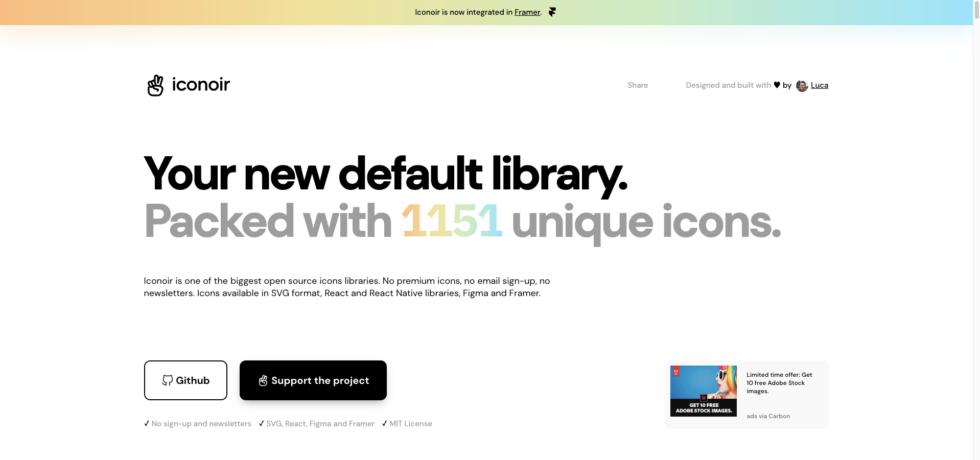Image resolution: width=980 pixels, height=460 pixels.
Task: Click the rainbow 1151 icon count
Action: (452, 221)
